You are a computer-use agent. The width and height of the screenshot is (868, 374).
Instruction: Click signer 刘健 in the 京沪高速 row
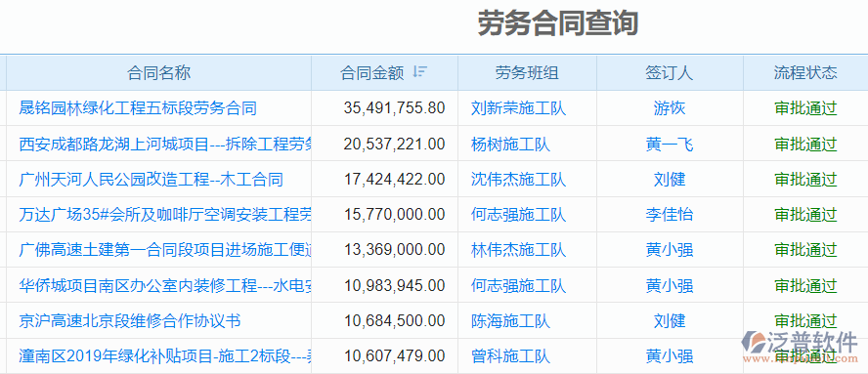670,321
